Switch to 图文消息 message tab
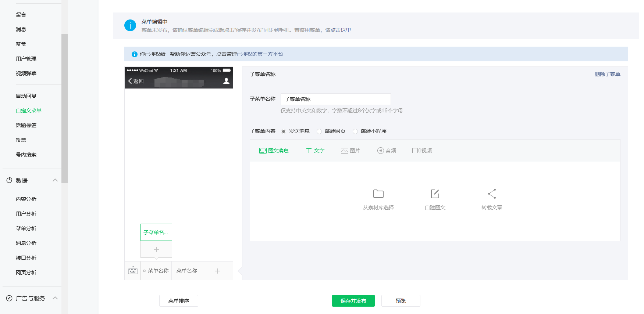Screen dimensions: 644x314 click(274, 151)
